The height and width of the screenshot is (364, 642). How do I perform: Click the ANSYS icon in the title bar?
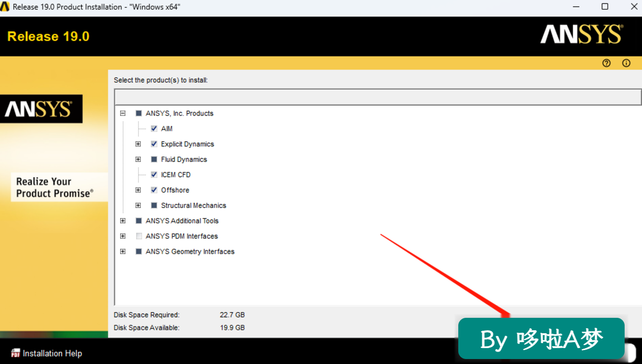coord(5,7)
